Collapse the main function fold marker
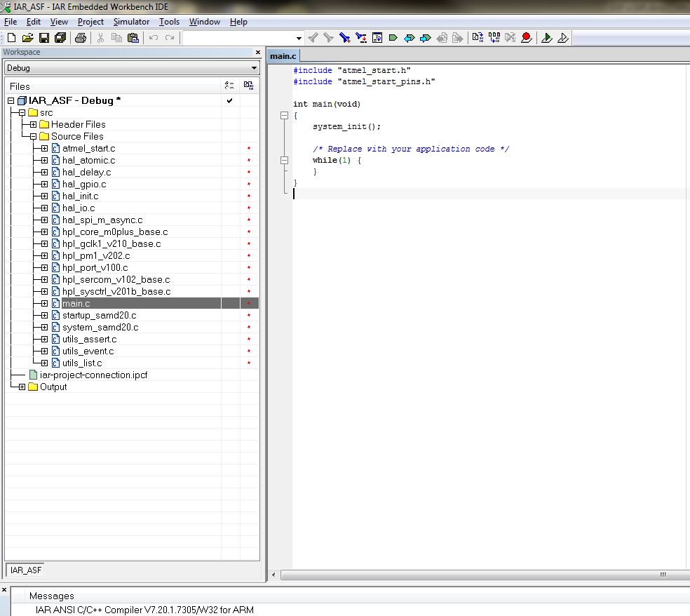 [x=284, y=116]
